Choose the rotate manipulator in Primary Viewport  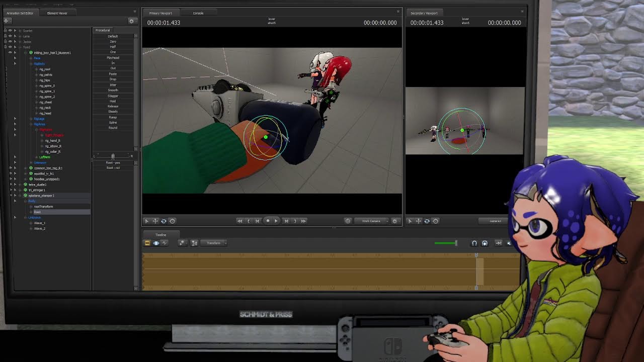point(164,221)
